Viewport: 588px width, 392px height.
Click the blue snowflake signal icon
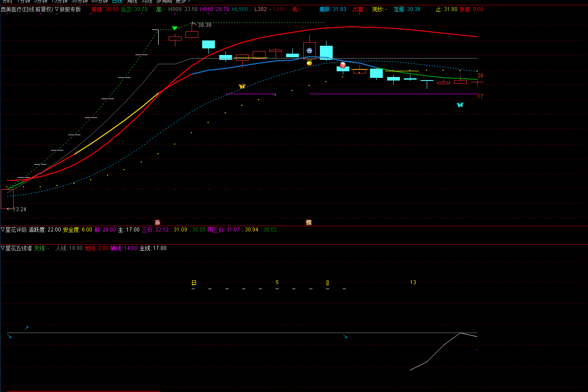click(309, 51)
